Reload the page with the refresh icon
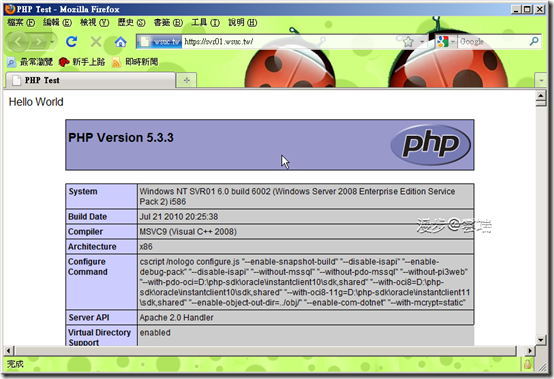This screenshot has width=554, height=379. pyautogui.click(x=71, y=42)
